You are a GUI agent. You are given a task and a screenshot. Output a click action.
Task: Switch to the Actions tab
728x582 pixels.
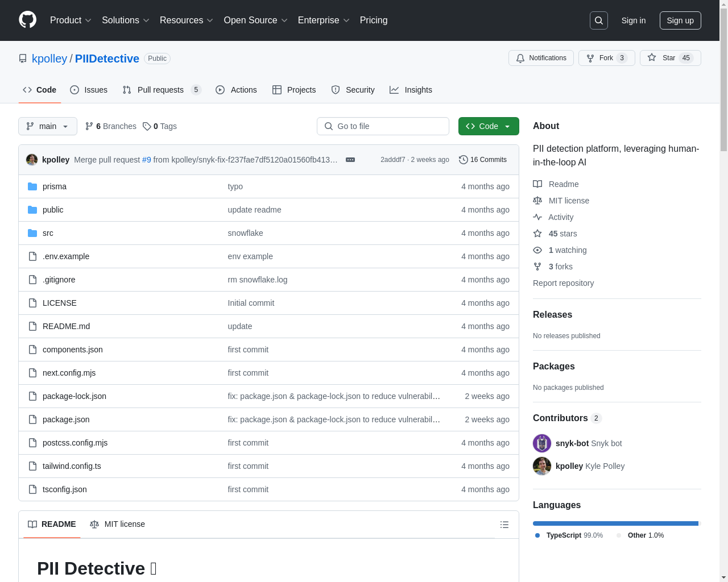236,90
